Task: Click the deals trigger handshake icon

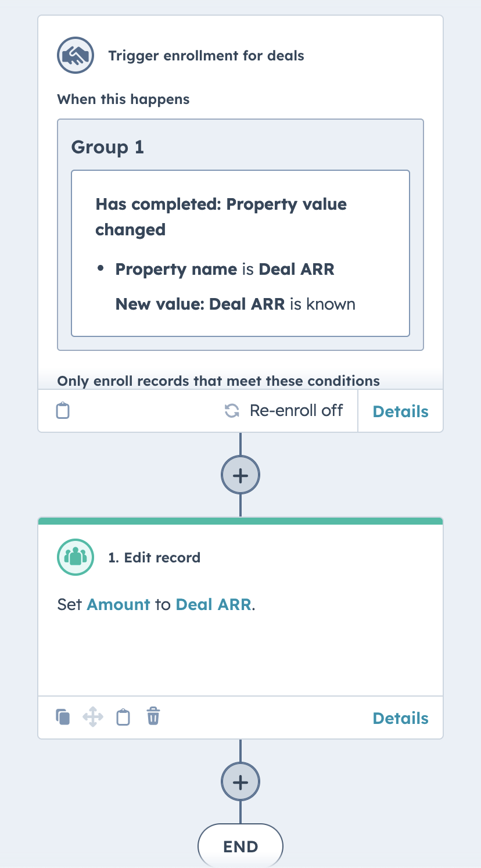Action: tap(75, 55)
